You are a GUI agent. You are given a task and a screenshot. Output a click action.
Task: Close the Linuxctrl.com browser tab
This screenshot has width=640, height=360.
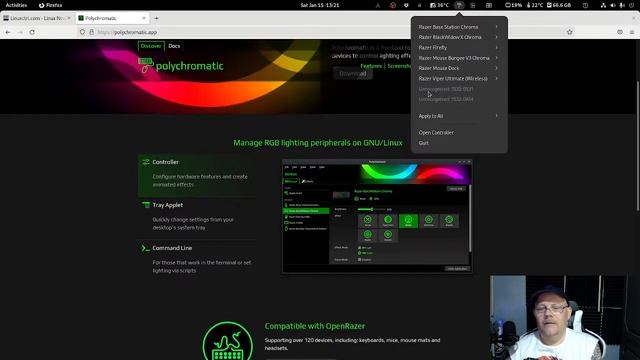coord(69,18)
